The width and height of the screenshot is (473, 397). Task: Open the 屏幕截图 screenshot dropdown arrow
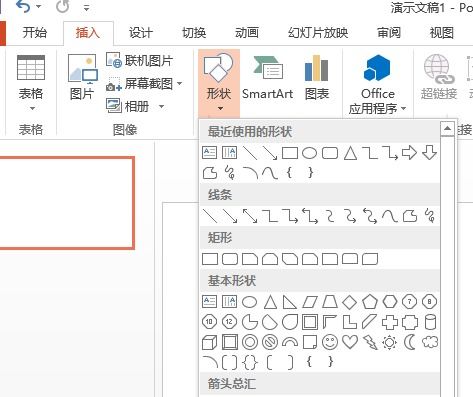coord(180,83)
